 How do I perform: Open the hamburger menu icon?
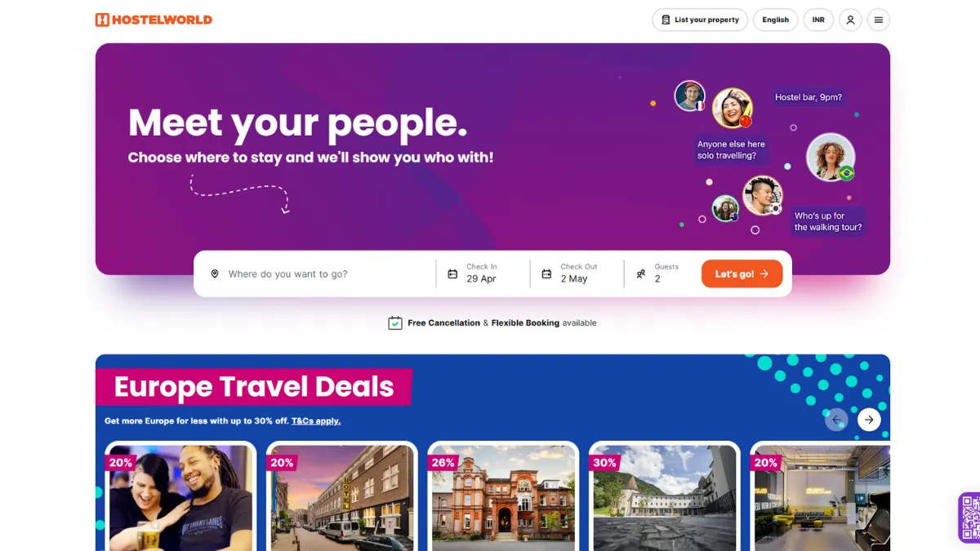[878, 20]
